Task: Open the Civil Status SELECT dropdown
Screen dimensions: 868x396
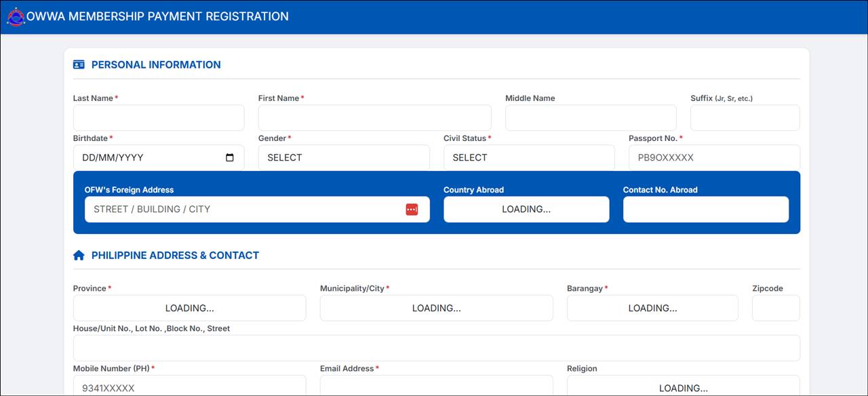Action: tap(529, 157)
